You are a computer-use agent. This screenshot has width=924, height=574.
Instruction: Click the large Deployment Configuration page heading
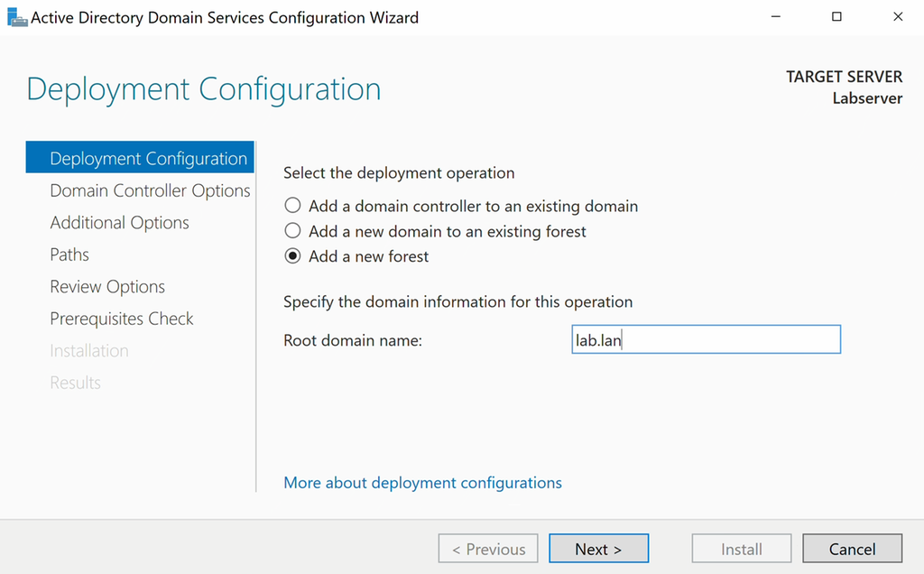click(204, 89)
